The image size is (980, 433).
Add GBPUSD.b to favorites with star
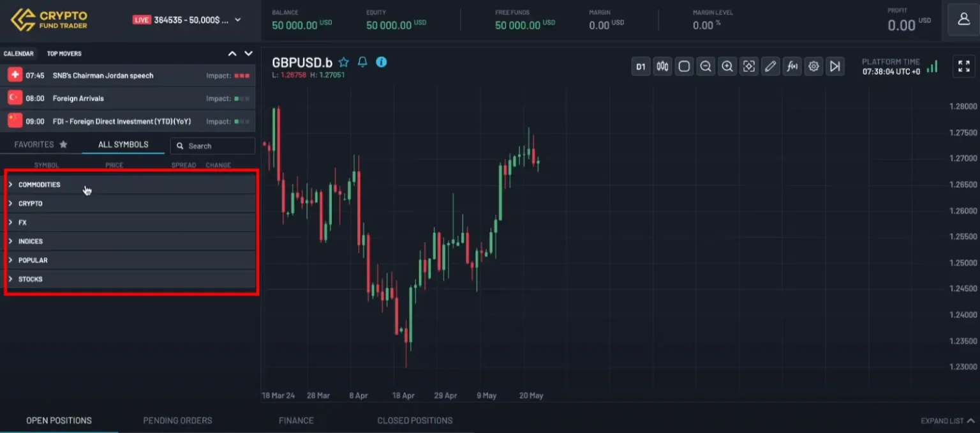pyautogui.click(x=344, y=62)
